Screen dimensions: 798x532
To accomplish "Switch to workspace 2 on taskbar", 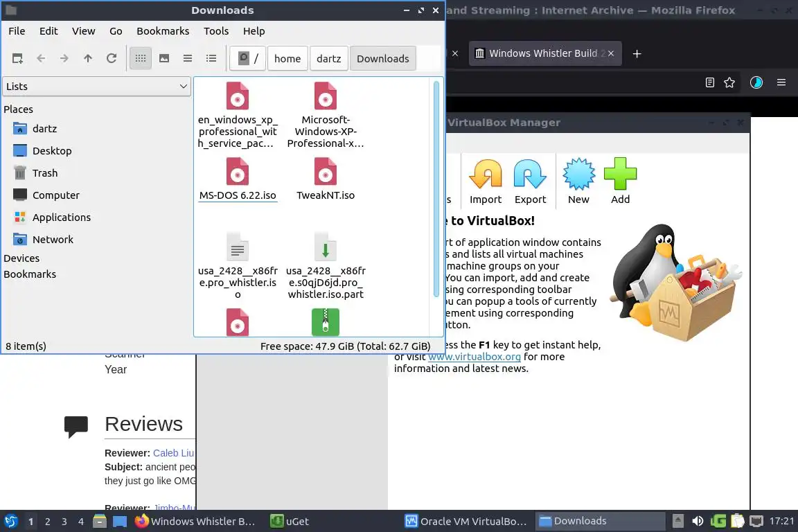I will point(47,522).
